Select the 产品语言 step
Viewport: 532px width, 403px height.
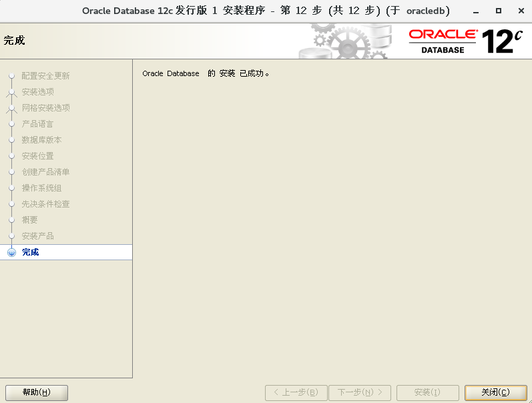pos(37,124)
